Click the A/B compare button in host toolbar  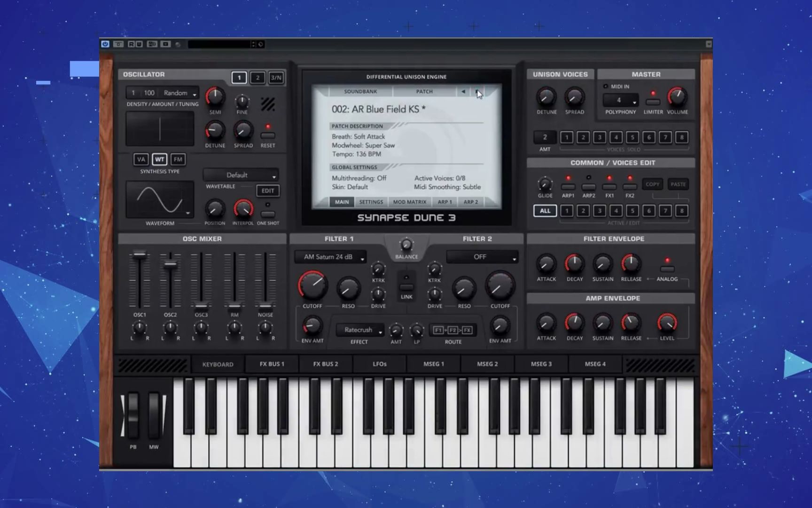(x=152, y=44)
